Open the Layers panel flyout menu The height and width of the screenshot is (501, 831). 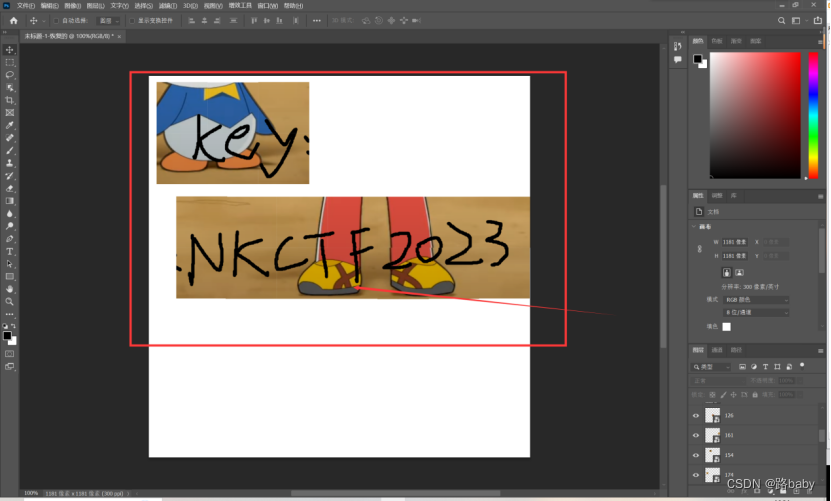coord(820,350)
